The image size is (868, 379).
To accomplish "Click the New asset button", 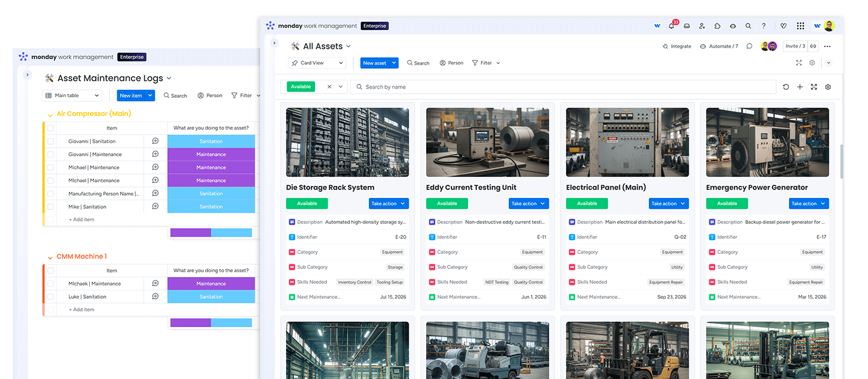I will (374, 63).
